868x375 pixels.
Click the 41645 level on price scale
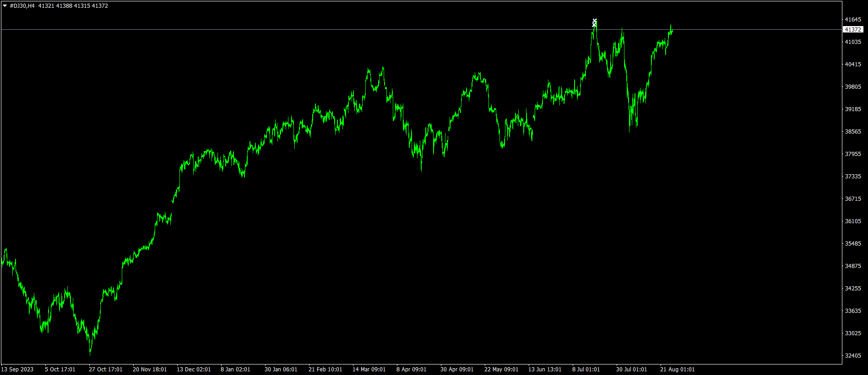853,20
